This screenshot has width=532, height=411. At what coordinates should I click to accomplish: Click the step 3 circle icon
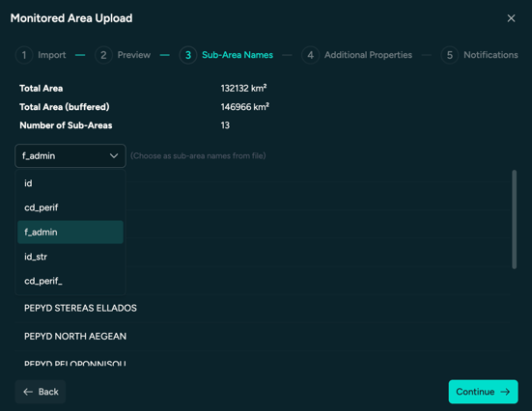pyautogui.click(x=188, y=55)
